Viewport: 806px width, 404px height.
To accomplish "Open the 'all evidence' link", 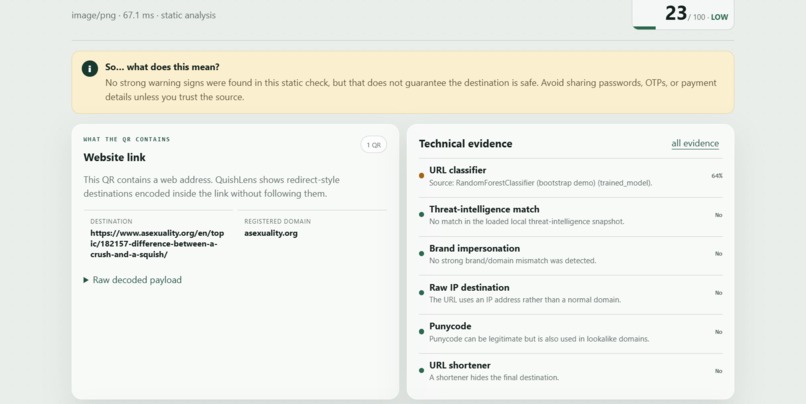I will pos(695,143).
